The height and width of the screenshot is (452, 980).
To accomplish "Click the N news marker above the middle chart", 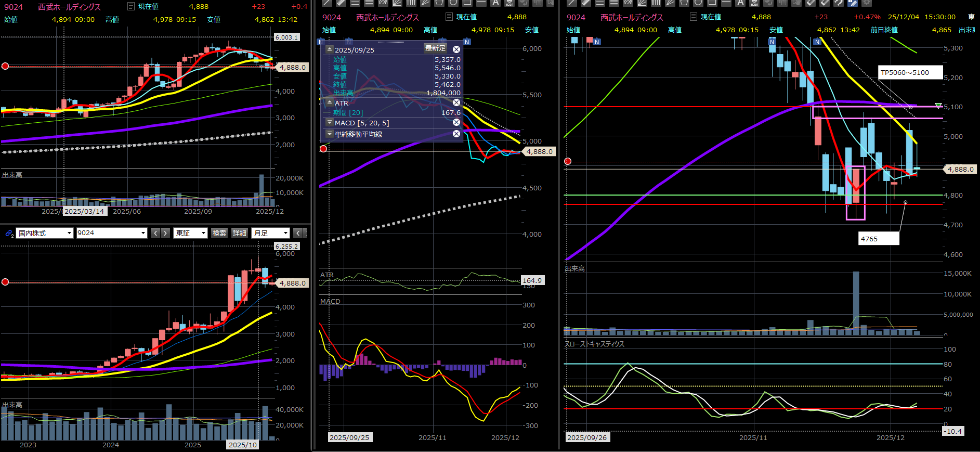I will pos(467,42).
